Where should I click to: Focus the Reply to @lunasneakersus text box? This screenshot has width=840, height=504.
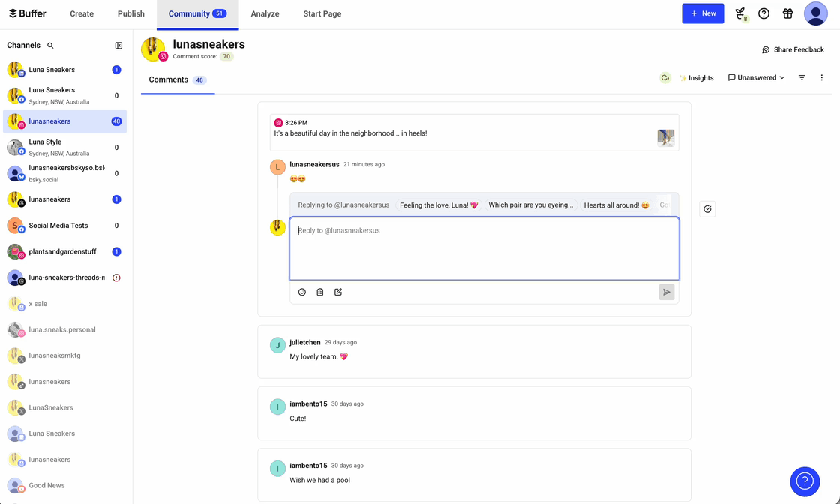(x=484, y=248)
